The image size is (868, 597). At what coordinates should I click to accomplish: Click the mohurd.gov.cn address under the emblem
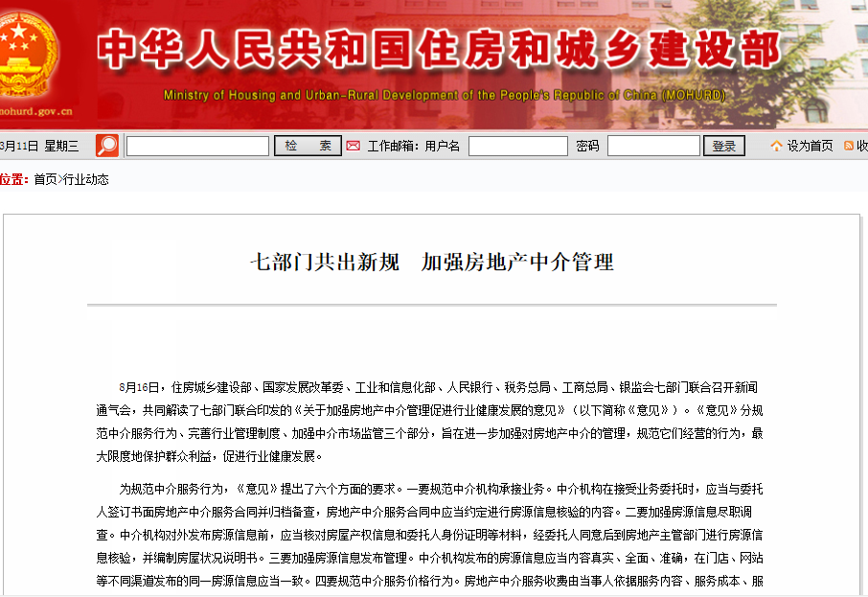[x=35, y=111]
